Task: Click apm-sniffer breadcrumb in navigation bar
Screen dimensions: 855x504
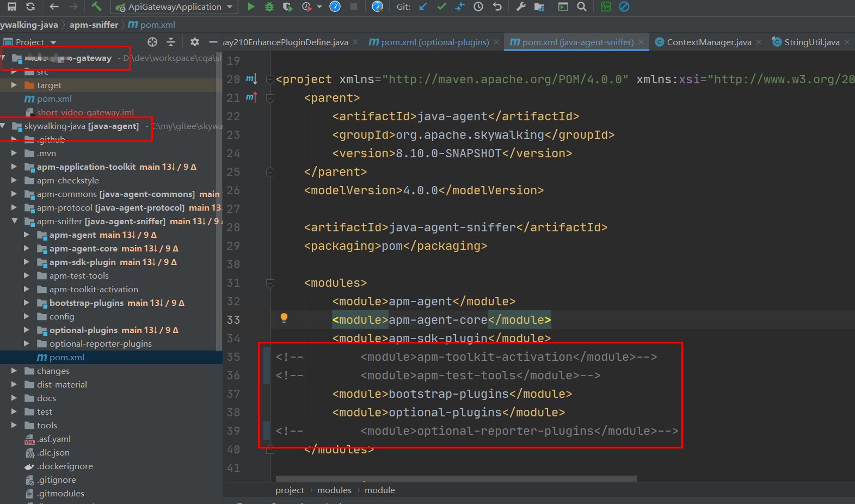Action: click(x=94, y=24)
